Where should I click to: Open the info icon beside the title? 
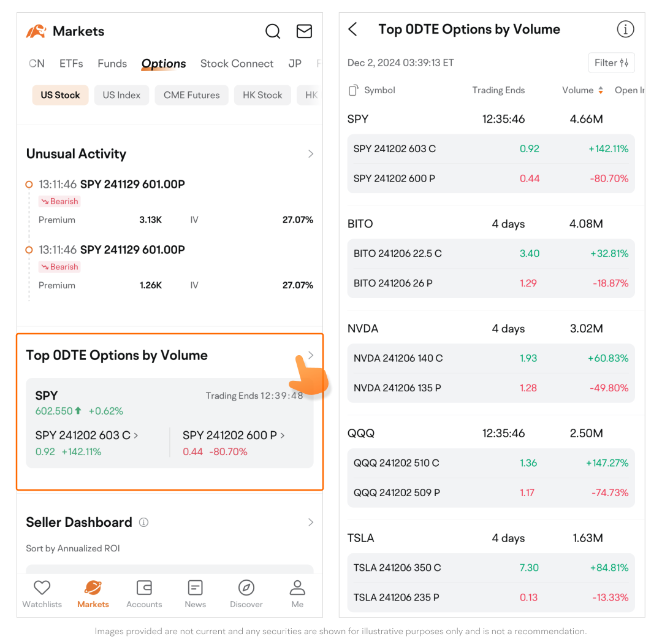coord(625,29)
